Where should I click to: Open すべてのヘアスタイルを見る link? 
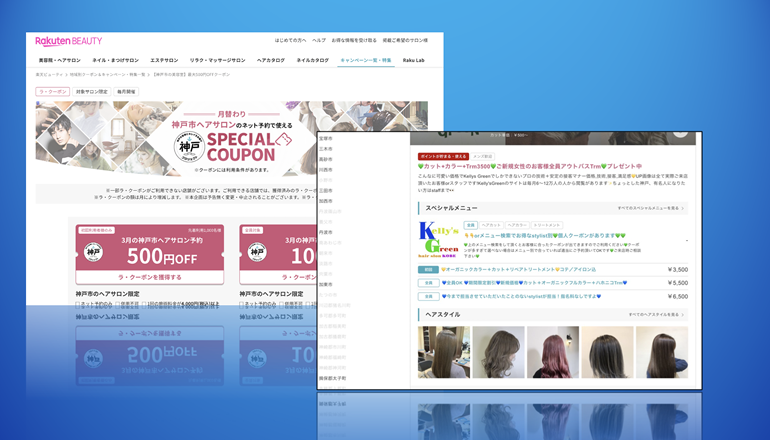click(657, 314)
